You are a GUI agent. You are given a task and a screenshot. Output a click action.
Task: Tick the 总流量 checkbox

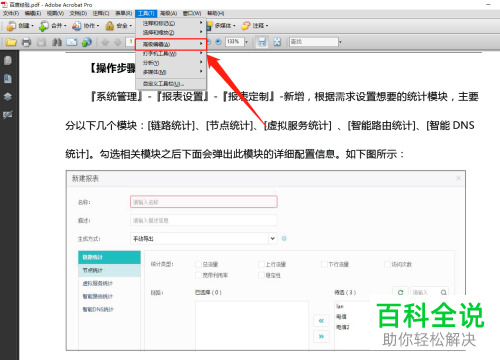click(199, 264)
